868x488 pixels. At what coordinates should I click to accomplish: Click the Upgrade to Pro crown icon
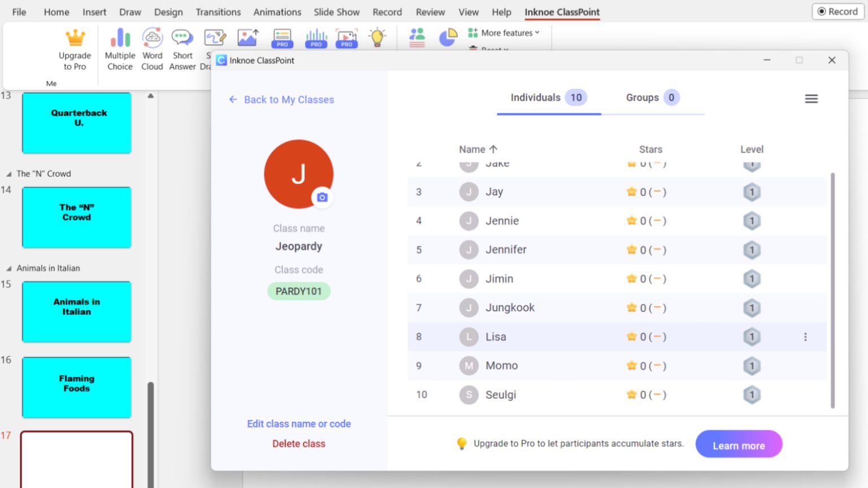coord(75,38)
